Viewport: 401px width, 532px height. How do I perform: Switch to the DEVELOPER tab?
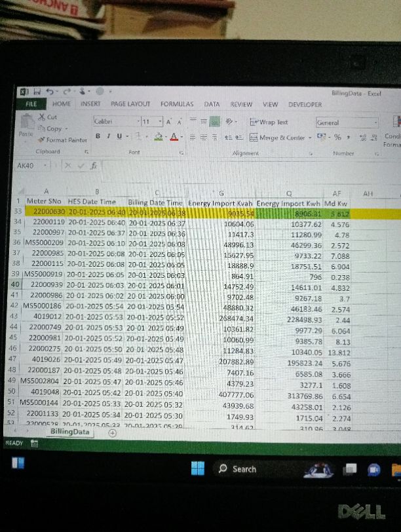[x=305, y=105]
